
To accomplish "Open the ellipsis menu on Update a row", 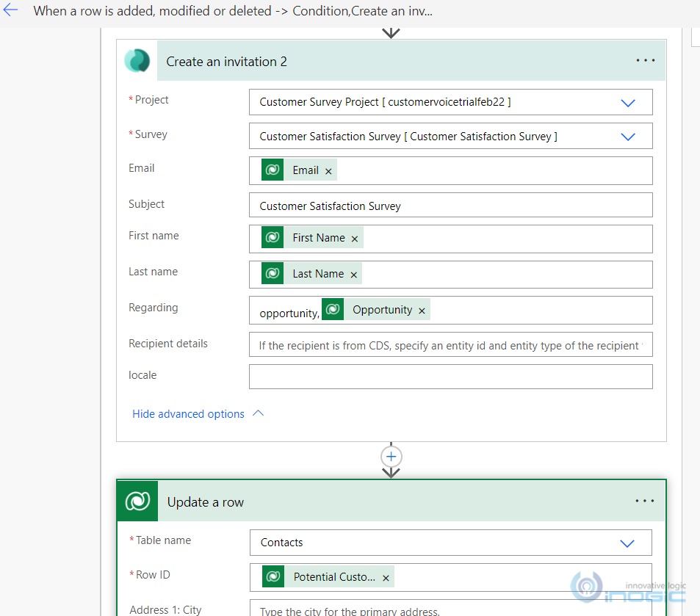I will click(x=644, y=501).
